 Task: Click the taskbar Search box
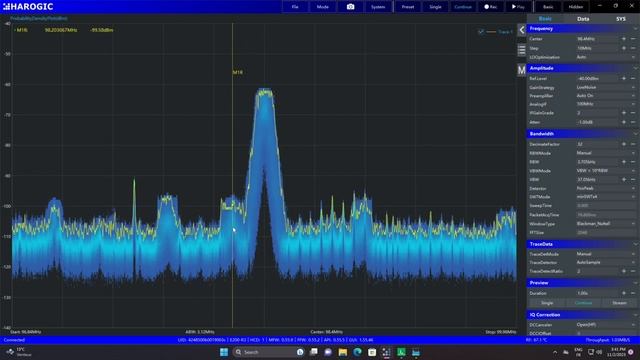pos(269,352)
